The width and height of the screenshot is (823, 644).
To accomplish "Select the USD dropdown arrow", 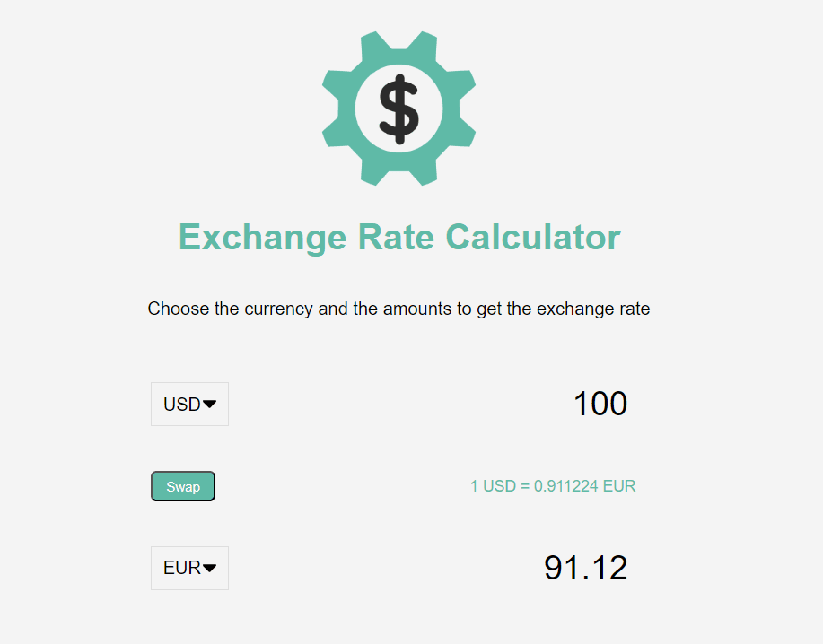I will [x=212, y=404].
